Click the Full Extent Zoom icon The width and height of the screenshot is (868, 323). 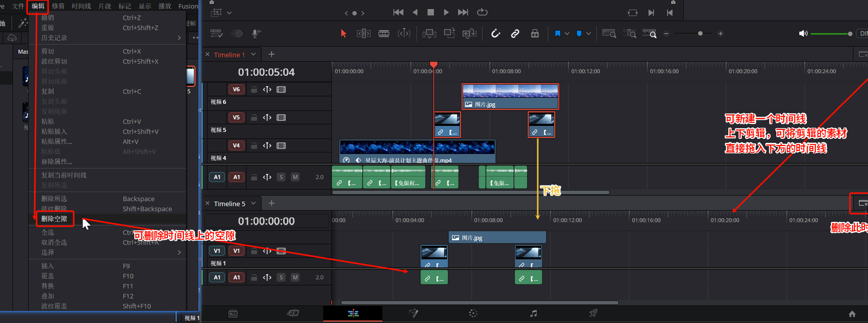coord(609,34)
